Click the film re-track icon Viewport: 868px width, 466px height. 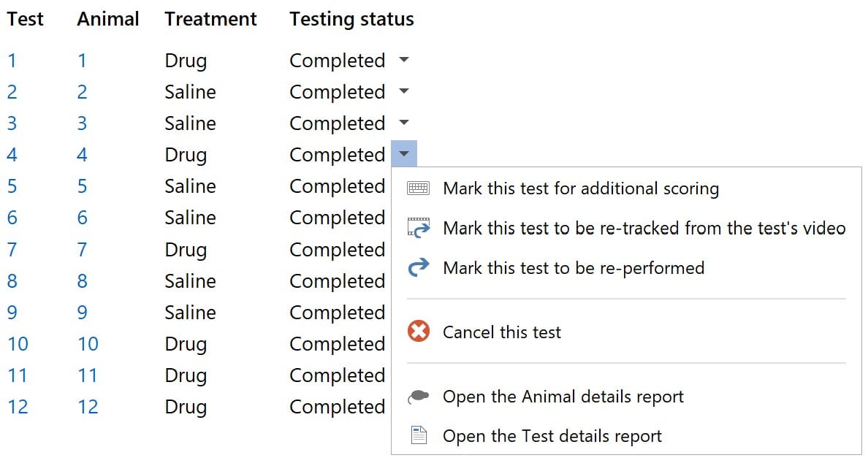click(x=418, y=228)
